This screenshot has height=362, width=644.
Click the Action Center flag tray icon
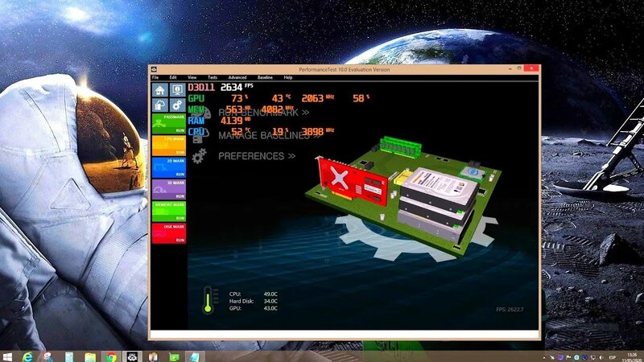568,357
